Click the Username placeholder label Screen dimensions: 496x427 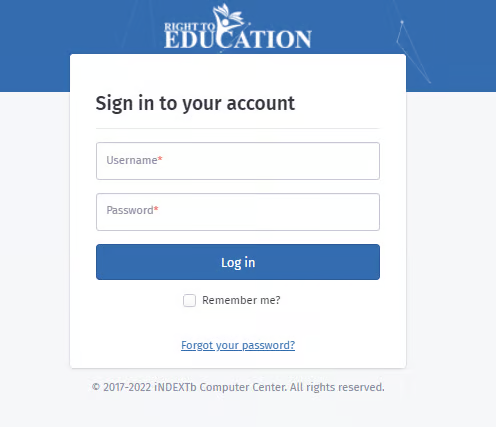(x=132, y=160)
